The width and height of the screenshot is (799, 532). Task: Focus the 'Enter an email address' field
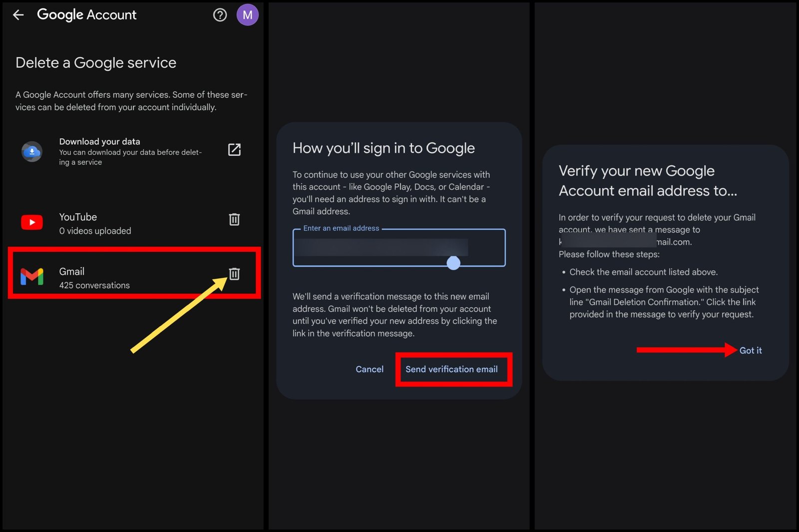399,248
